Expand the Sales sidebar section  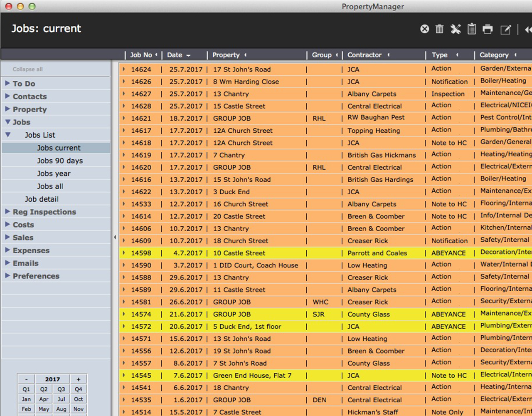tap(7, 238)
